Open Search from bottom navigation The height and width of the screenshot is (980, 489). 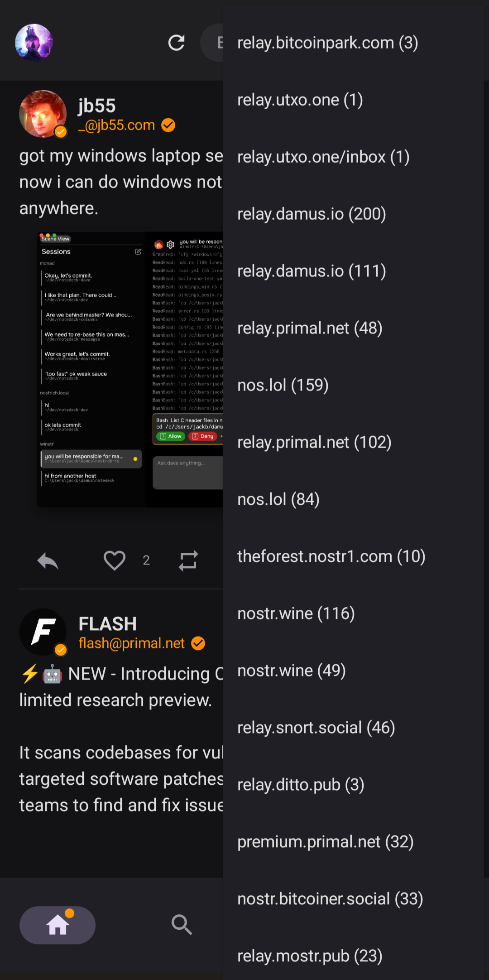coord(182,925)
